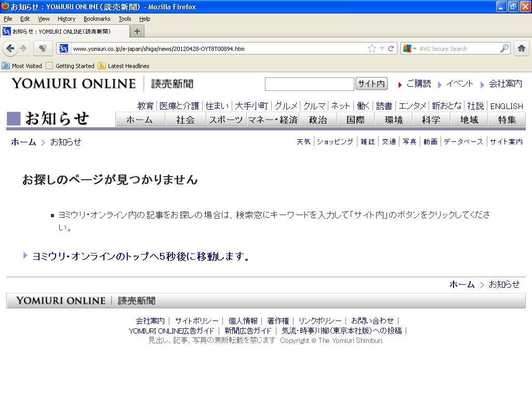Reload the page with the refresh icon

[x=391, y=48]
